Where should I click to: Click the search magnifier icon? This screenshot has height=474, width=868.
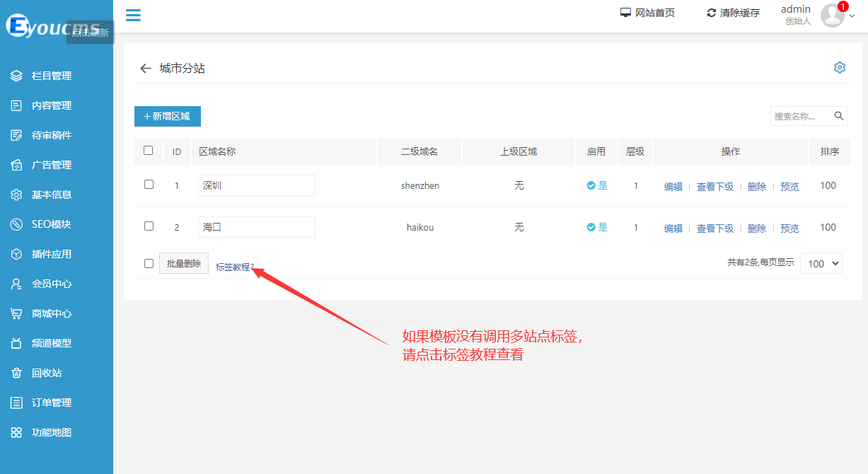(x=839, y=116)
